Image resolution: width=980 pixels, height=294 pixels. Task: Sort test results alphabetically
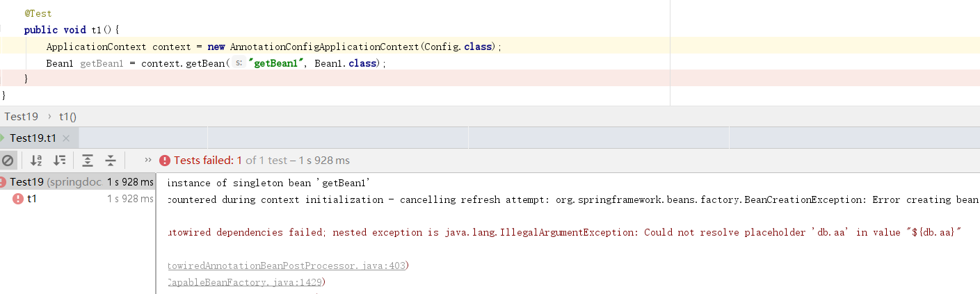click(x=36, y=161)
